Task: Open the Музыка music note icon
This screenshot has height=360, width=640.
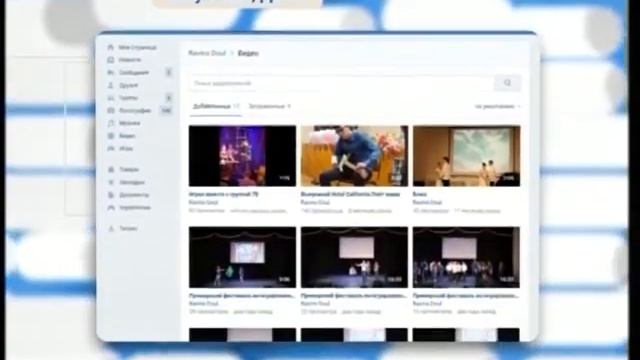Action: 111,123
